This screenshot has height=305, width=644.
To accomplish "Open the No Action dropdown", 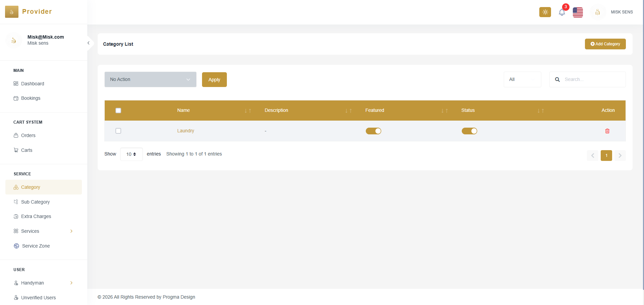I will click(x=150, y=79).
